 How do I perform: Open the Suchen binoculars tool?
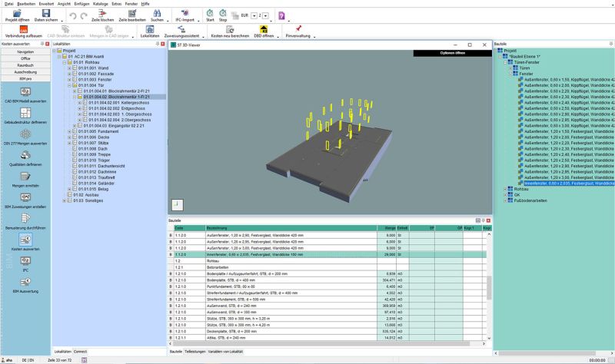(158, 15)
